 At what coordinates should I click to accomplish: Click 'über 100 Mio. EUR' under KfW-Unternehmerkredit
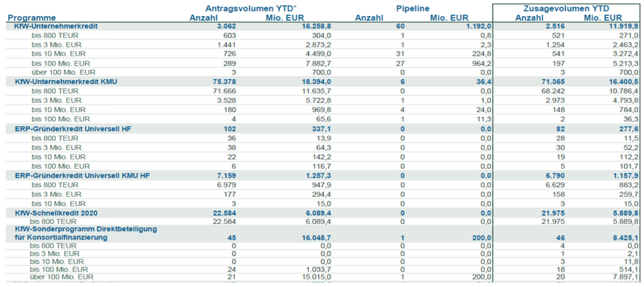[64, 72]
